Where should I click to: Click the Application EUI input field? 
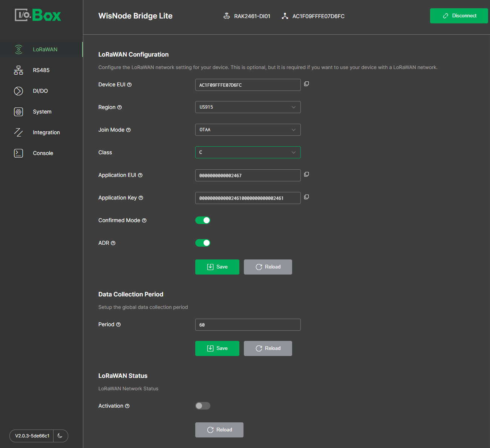coord(248,175)
